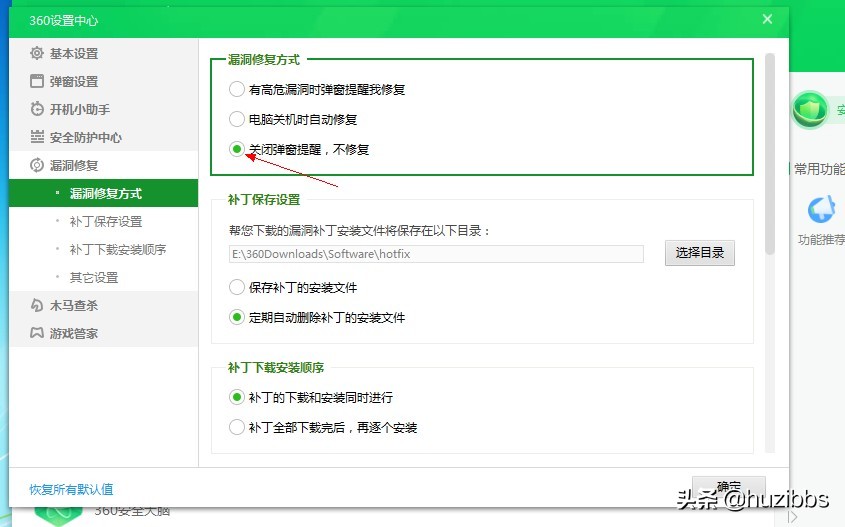The image size is (845, 527).
Task: Select 漏洞修复方式 sub-item in sidebar
Action: click(x=103, y=193)
